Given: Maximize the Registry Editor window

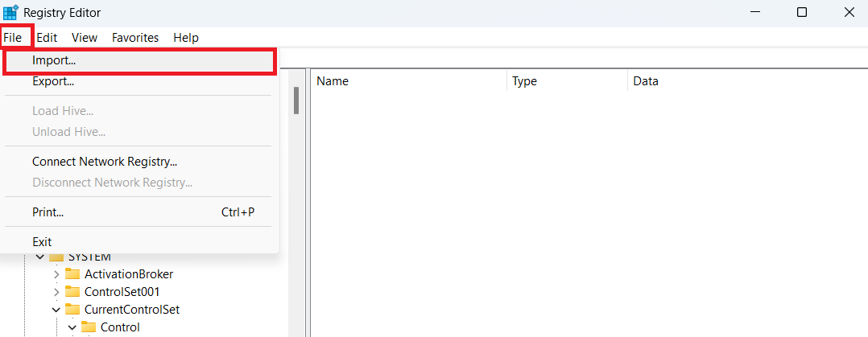Looking at the screenshot, I should pos(802,12).
